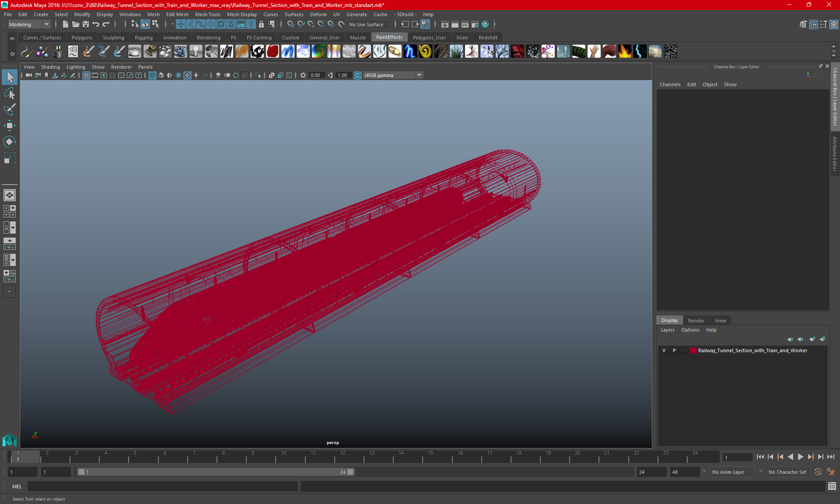This screenshot has width=840, height=504.
Task: Go to start of playback range
Action: pos(760,457)
